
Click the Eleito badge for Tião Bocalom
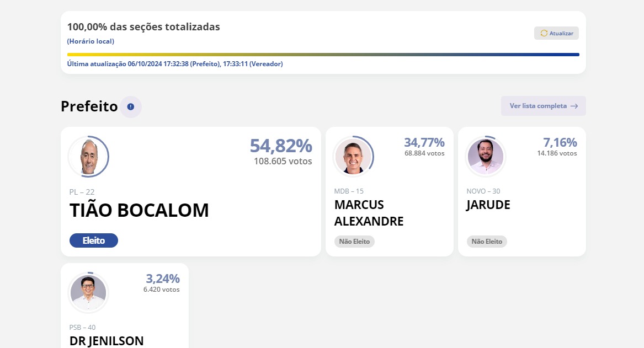pos(94,240)
